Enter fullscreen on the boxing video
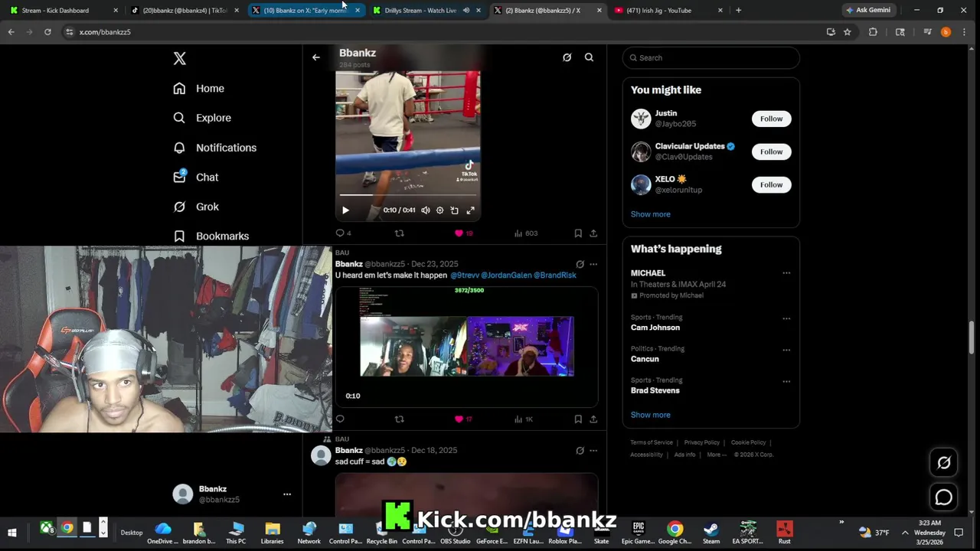 471,210
